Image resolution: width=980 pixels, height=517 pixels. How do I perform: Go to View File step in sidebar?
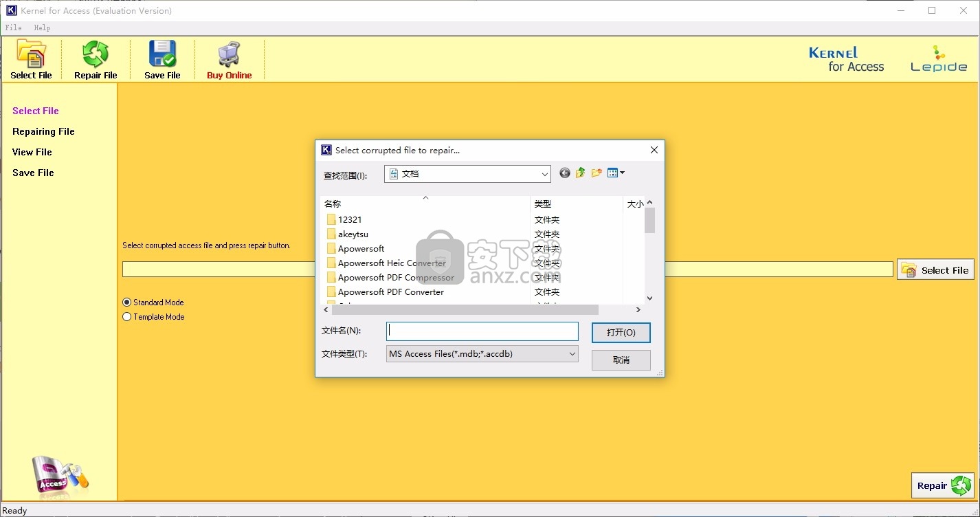click(x=32, y=152)
